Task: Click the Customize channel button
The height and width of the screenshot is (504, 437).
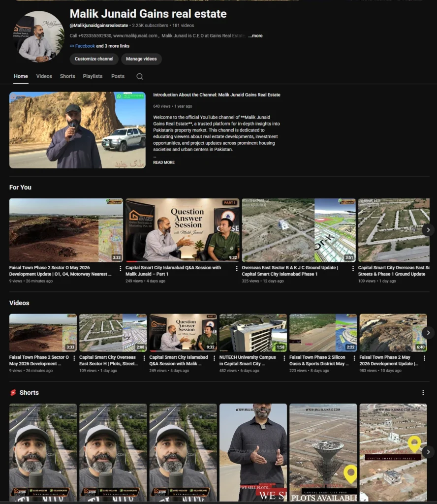Action: [94, 59]
